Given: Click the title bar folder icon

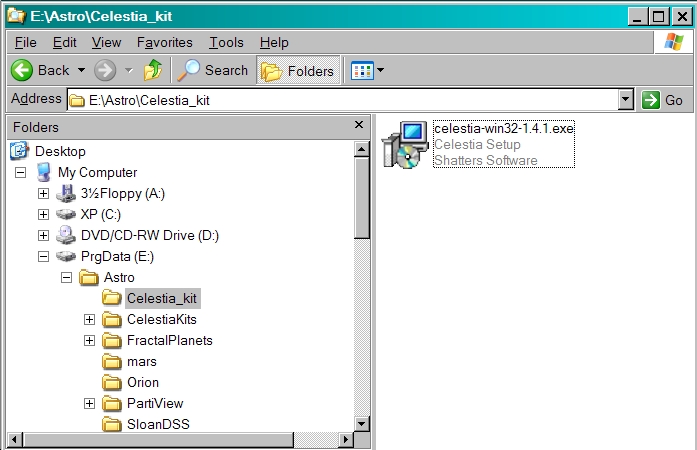Looking at the screenshot, I should pos(16,16).
